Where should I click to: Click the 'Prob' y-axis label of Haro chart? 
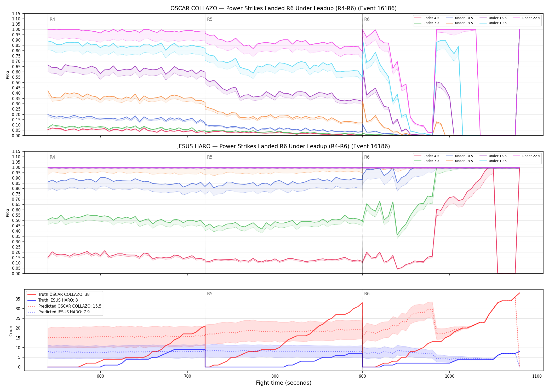7,213
